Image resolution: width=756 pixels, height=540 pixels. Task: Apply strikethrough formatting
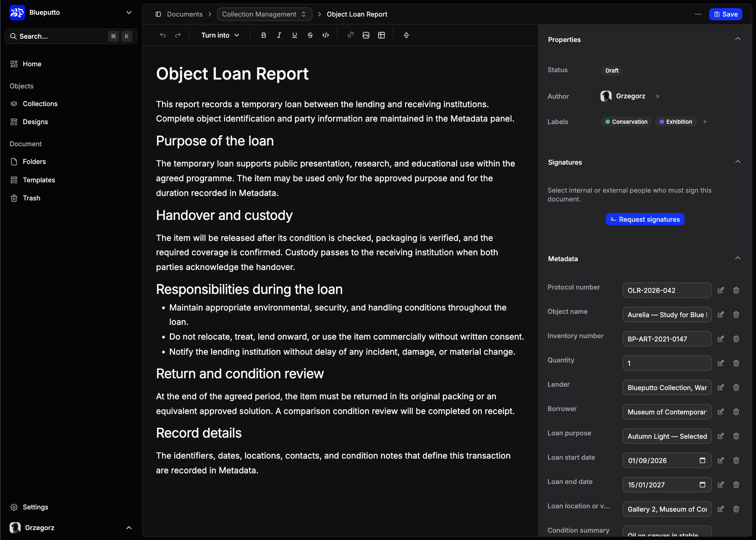(310, 35)
